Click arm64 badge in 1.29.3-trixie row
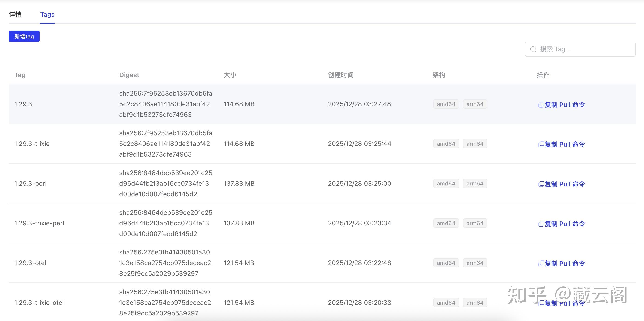Image resolution: width=644 pixels, height=321 pixels. pyautogui.click(x=475, y=144)
